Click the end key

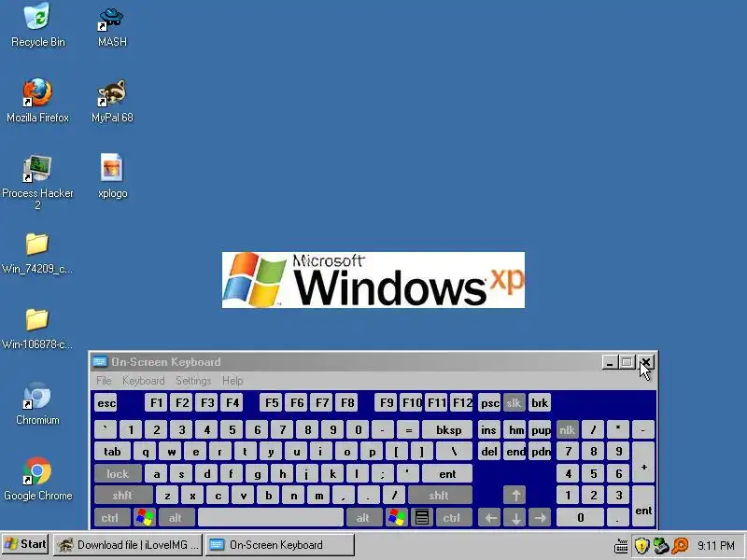coord(514,452)
